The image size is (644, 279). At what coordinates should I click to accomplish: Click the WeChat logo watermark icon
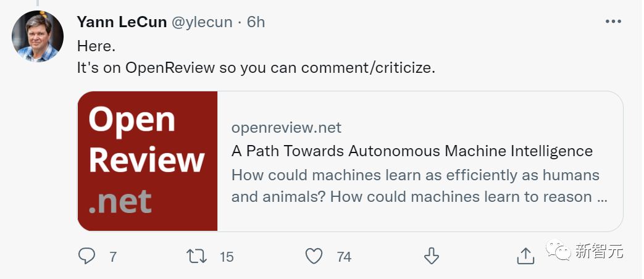(559, 250)
